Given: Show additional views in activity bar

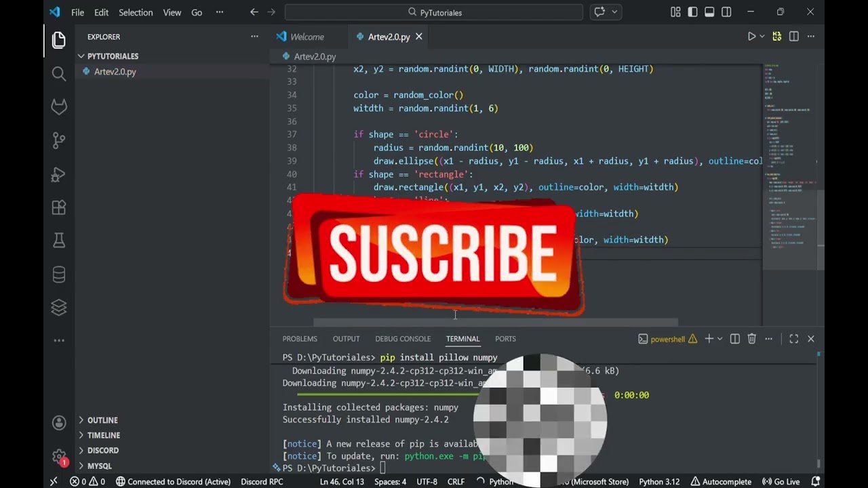Looking at the screenshot, I should point(59,341).
